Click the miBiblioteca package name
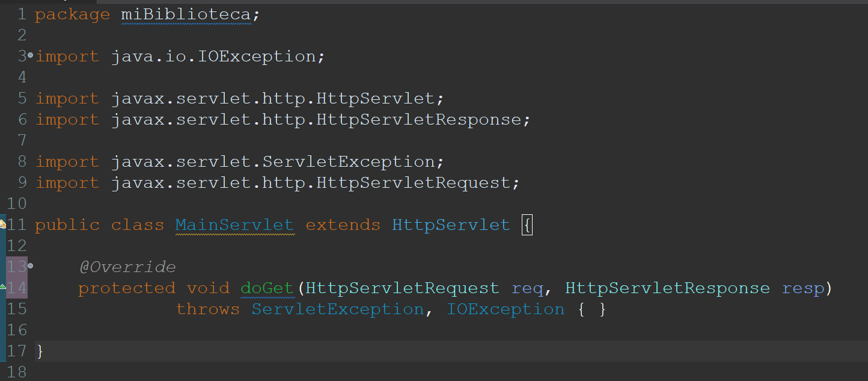 coord(186,14)
